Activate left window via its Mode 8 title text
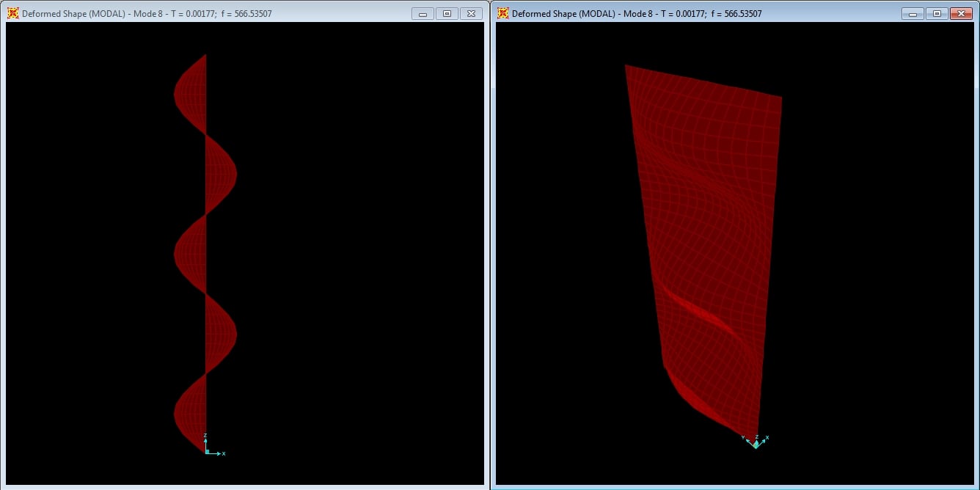 coord(147,14)
